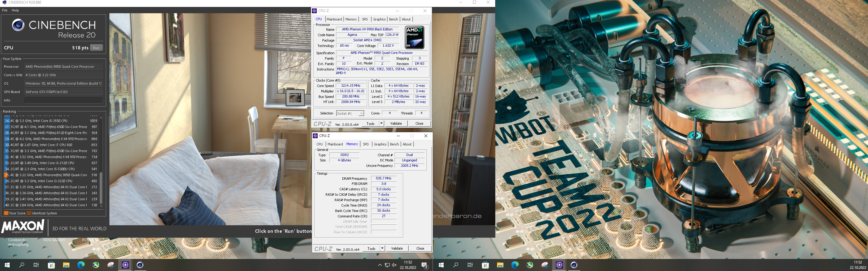
Task: Click the Cinebench - Verknüpfung desktop shortcut label
Action: pos(18,242)
